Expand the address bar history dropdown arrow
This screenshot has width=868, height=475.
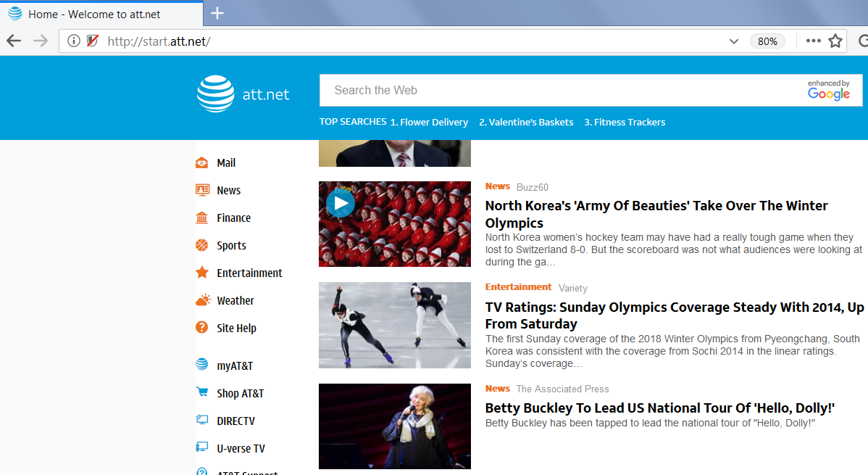[734, 41]
